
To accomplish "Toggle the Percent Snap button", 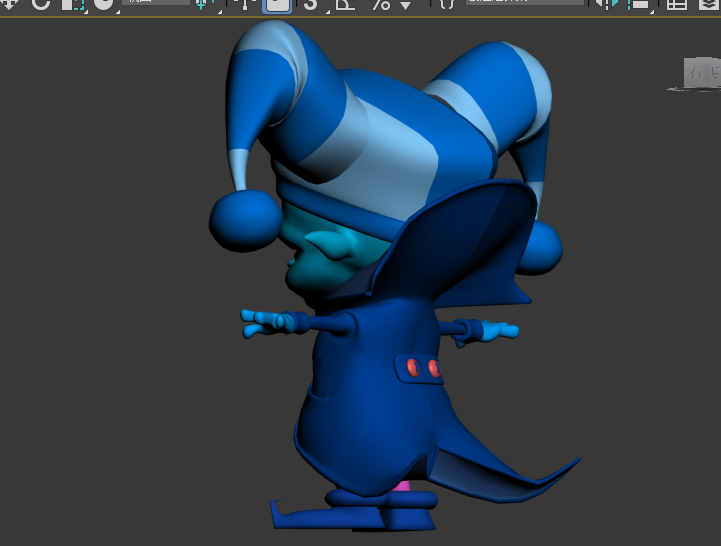I will click(380, 4).
